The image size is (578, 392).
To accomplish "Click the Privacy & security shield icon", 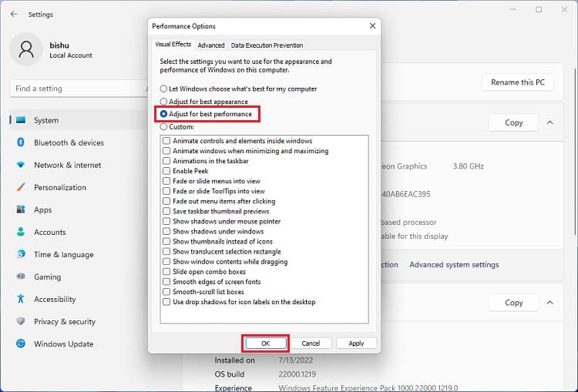I will [21, 321].
